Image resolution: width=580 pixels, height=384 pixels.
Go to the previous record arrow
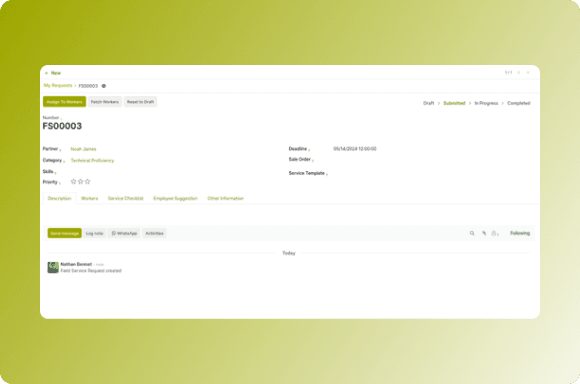519,73
